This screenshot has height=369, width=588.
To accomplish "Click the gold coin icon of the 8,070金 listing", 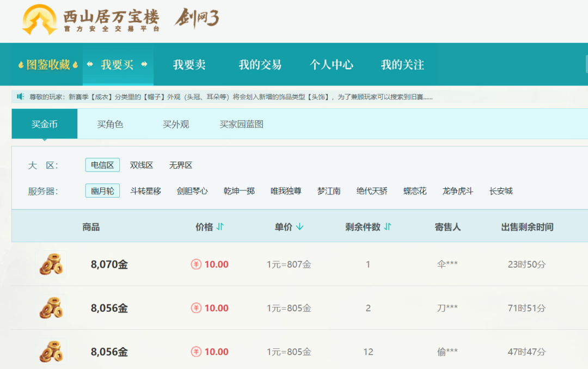I will tap(51, 264).
